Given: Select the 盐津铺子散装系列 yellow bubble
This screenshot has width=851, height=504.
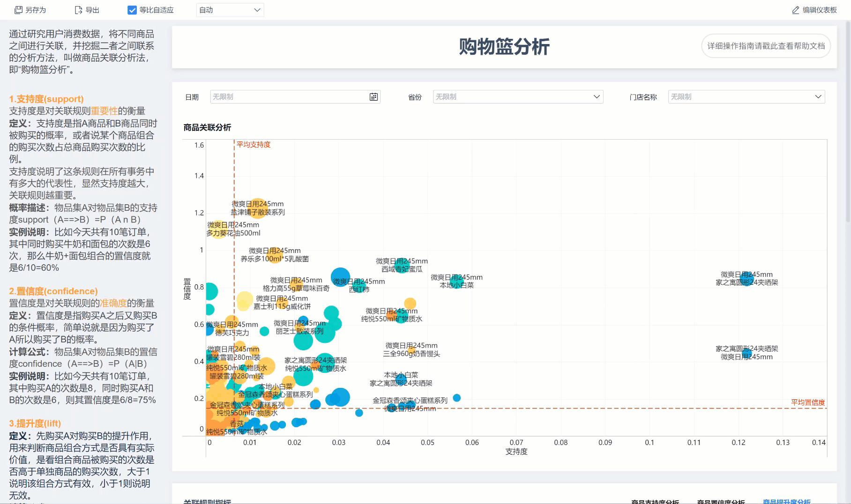Looking at the screenshot, I should click(257, 208).
